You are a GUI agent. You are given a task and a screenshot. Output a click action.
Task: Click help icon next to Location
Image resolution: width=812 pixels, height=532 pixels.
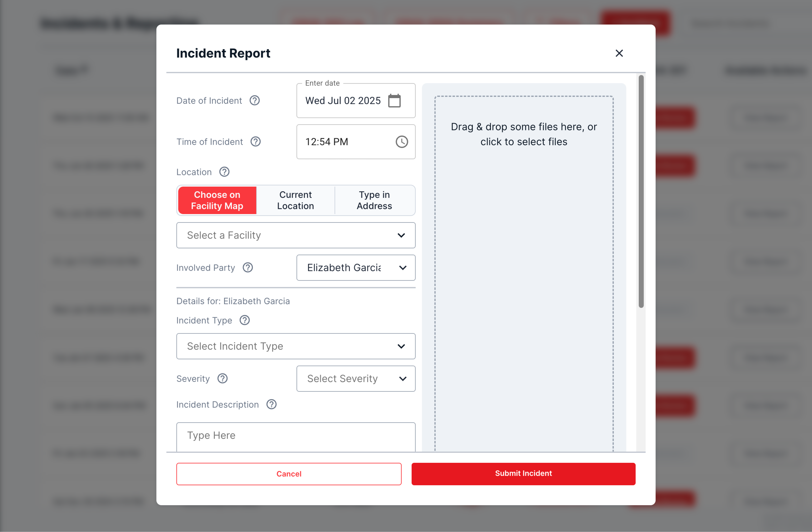pos(224,172)
